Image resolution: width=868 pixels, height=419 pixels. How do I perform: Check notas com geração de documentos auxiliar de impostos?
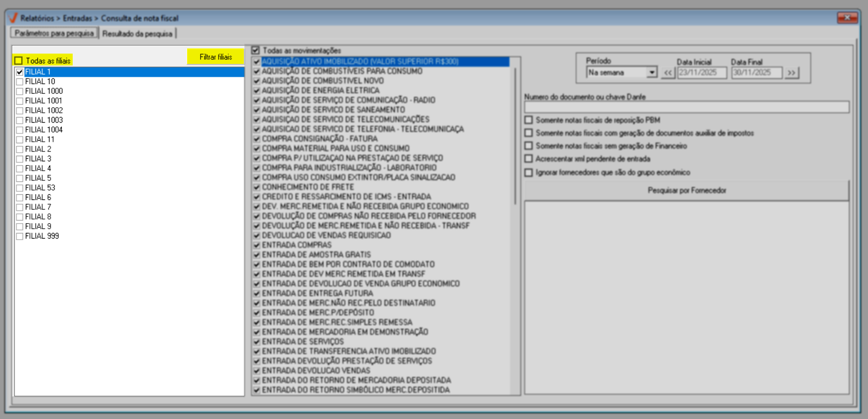[x=529, y=133]
